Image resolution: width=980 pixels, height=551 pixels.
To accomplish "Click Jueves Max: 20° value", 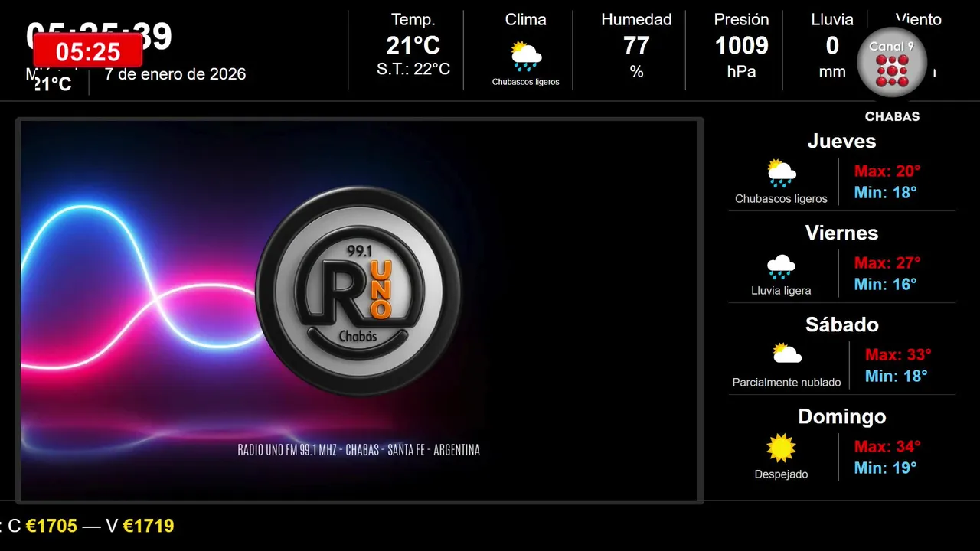I will point(887,171).
